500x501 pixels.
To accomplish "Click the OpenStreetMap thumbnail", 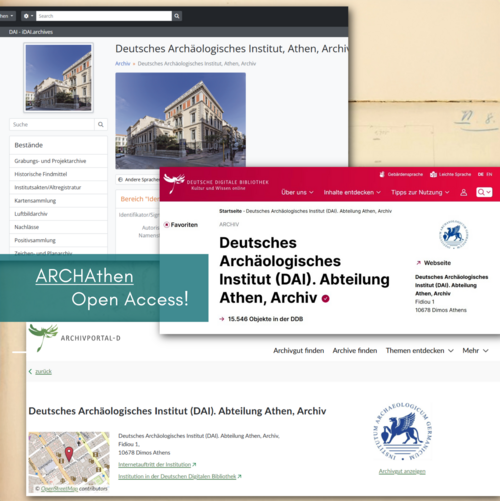I will (x=69, y=462).
